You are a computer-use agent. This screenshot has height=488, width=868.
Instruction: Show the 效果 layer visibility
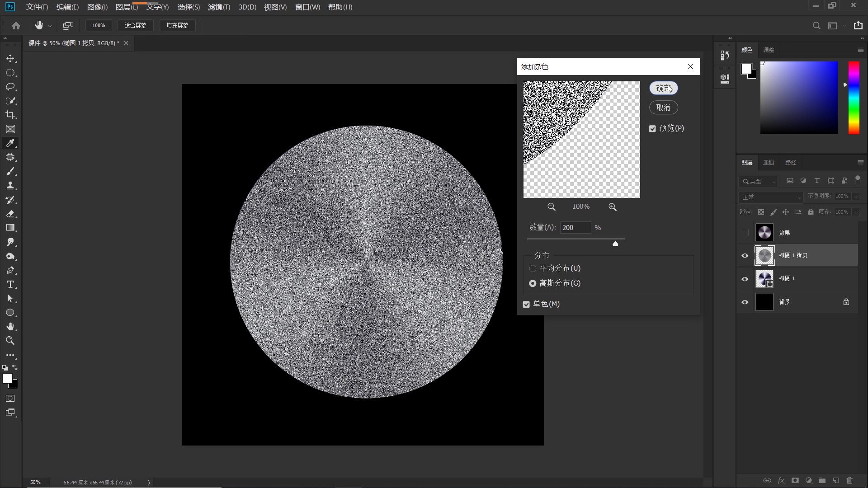click(x=745, y=233)
